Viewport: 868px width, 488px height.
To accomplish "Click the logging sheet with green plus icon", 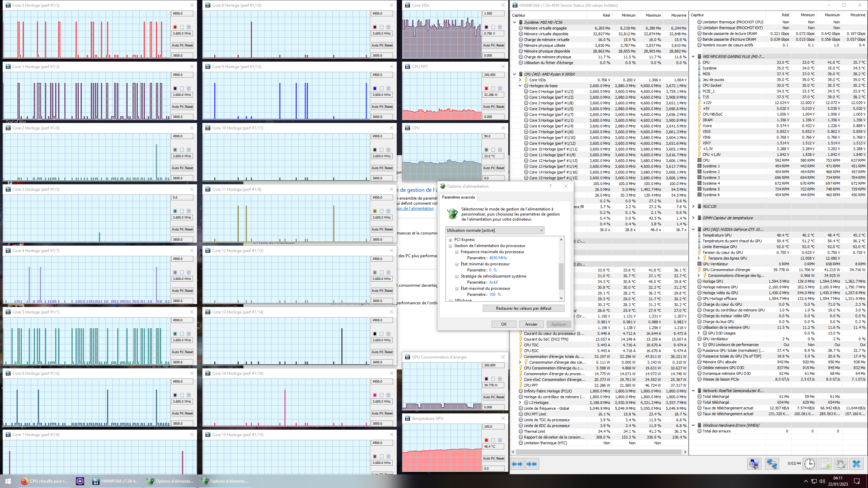I will pos(826,464).
